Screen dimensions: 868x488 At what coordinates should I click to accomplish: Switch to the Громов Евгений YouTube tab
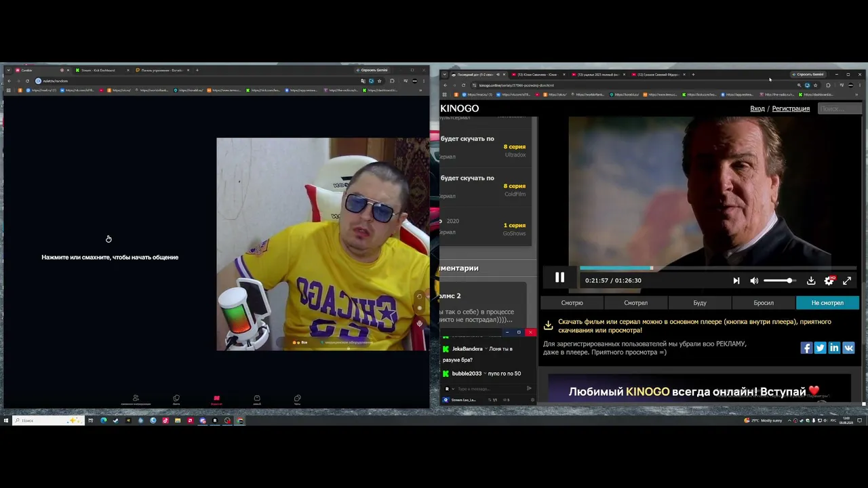[x=658, y=75]
